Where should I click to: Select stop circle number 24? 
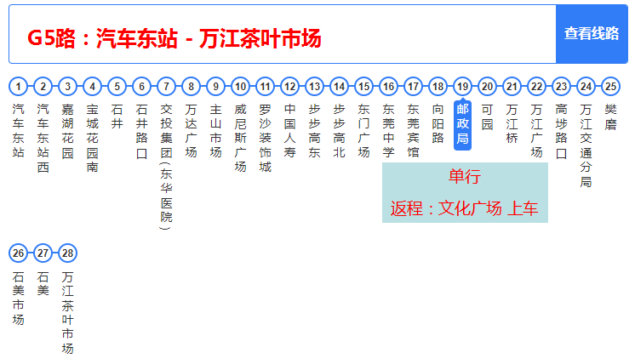tap(586, 87)
